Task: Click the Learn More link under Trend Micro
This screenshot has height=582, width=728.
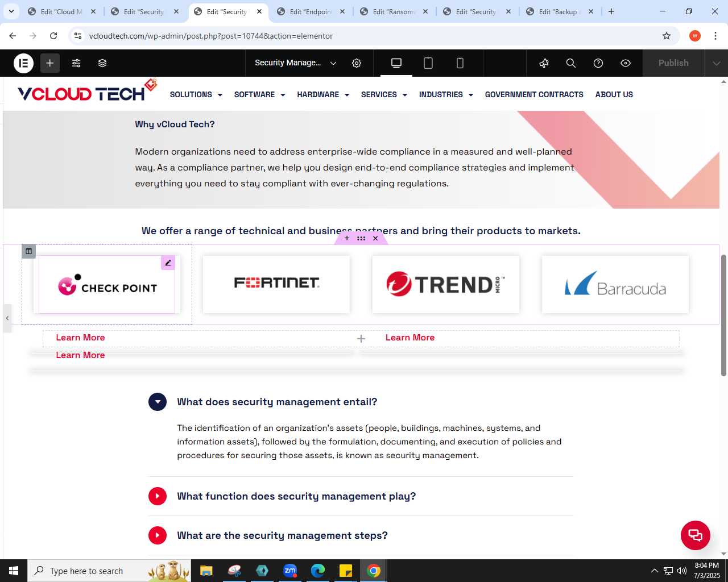Action: pyautogui.click(x=410, y=338)
